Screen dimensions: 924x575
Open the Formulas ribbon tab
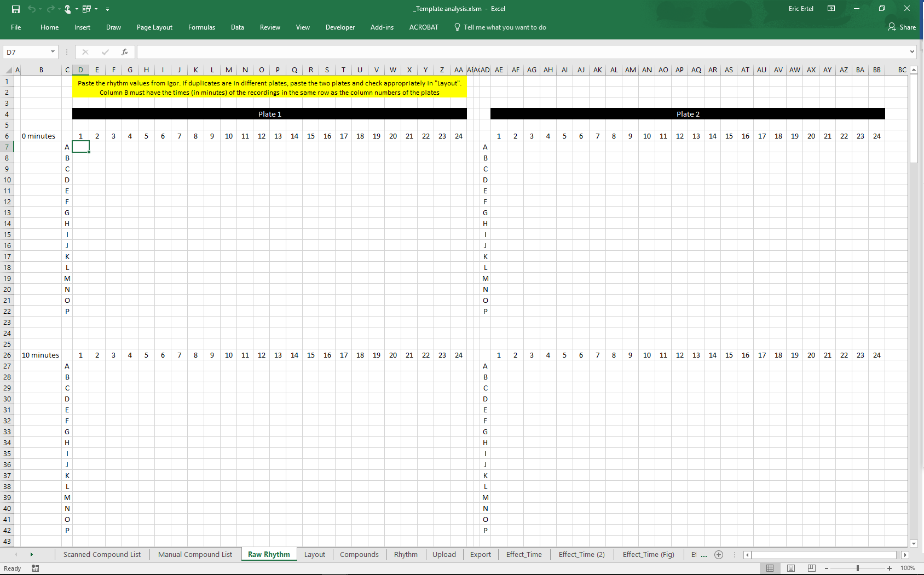pos(201,27)
